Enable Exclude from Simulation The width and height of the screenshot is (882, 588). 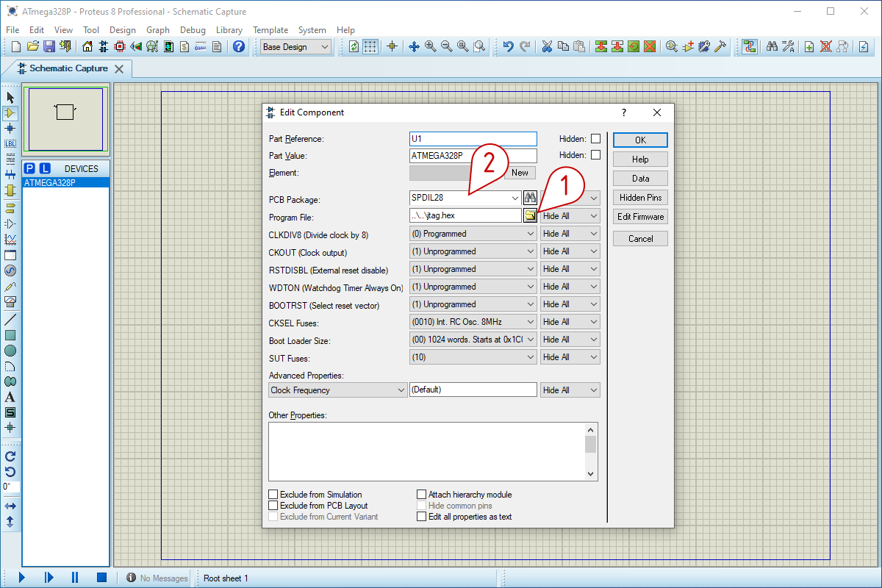273,495
